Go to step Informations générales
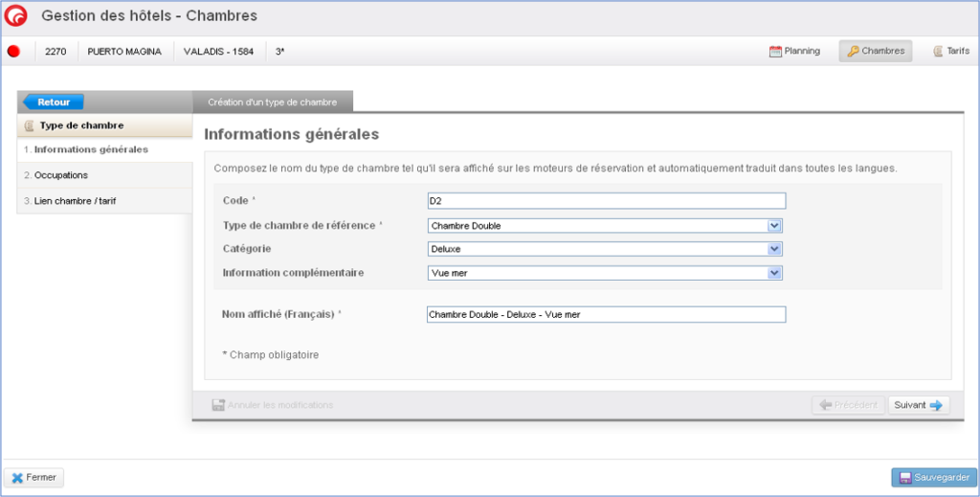 tap(86, 149)
